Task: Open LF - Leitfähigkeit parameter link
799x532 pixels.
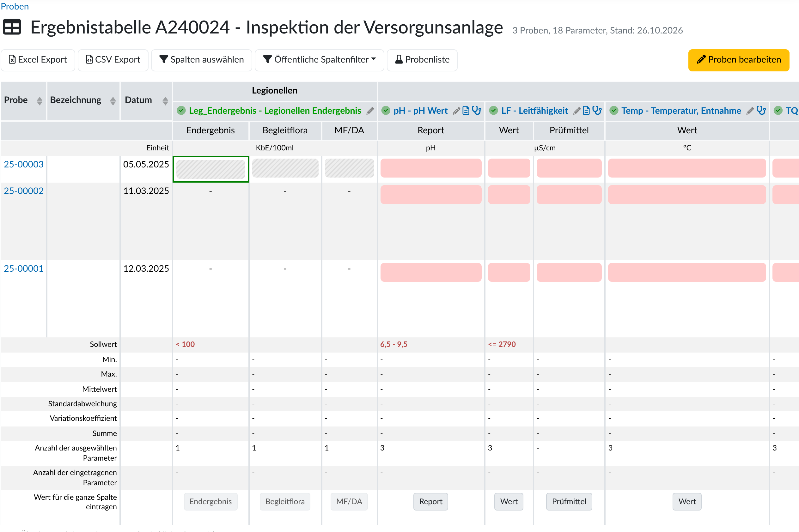Action: (534, 111)
